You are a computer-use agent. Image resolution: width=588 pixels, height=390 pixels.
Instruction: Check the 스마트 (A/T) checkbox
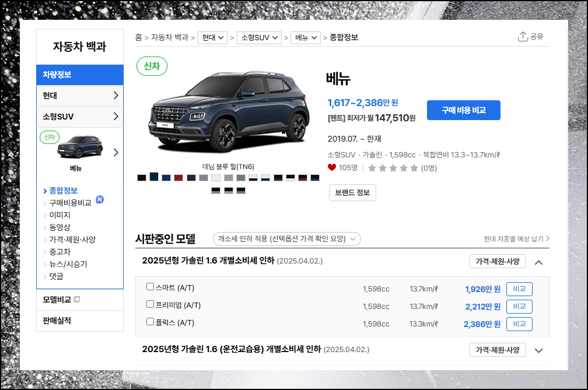pos(150,287)
